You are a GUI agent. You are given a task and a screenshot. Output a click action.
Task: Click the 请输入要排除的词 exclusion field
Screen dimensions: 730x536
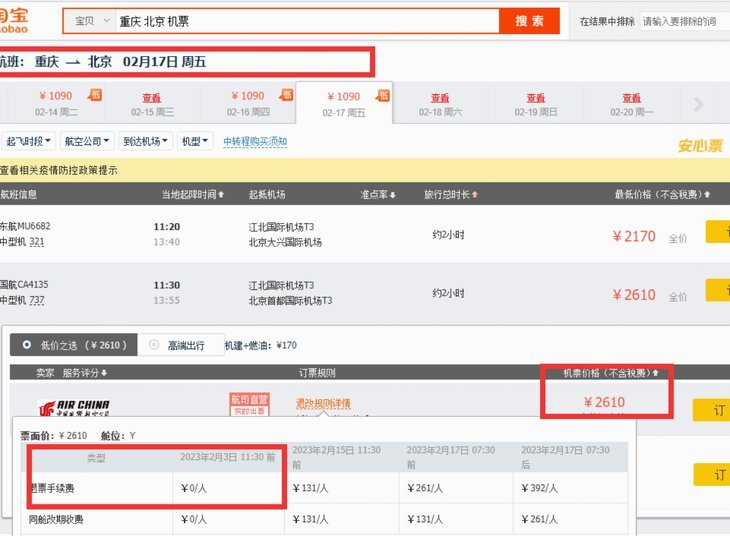pyautogui.click(x=684, y=21)
